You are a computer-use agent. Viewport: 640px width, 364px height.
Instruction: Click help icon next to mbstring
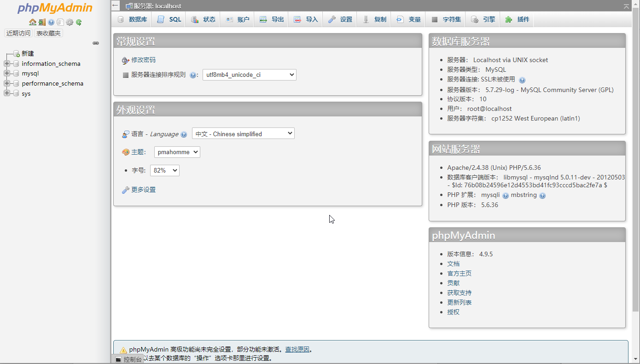(x=542, y=196)
